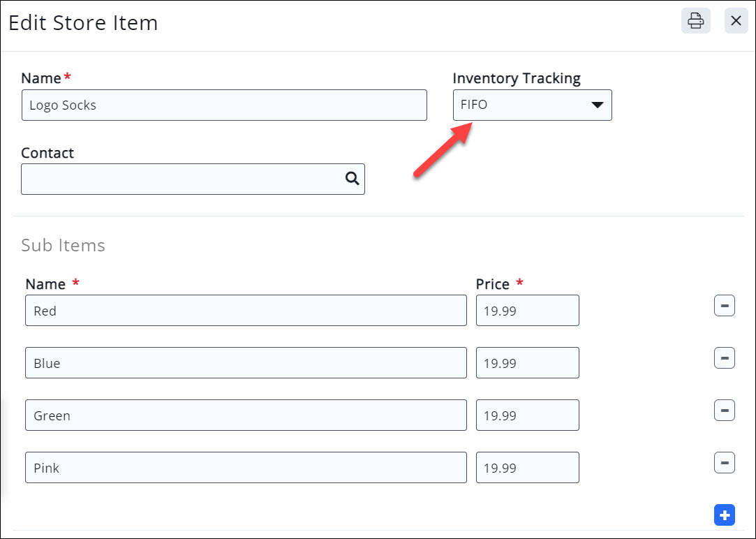This screenshot has width=756, height=539.
Task: Click the Green sub item name field
Action: point(246,415)
